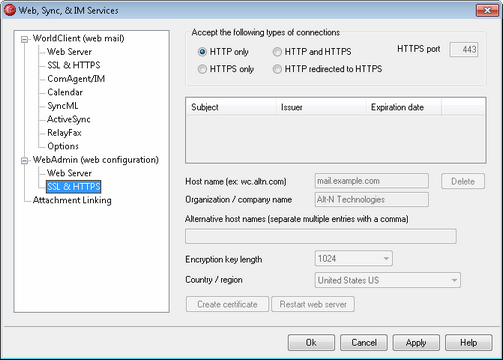This screenshot has width=503, height=360.
Task: Select Options under WorldClient
Action: [x=63, y=146]
